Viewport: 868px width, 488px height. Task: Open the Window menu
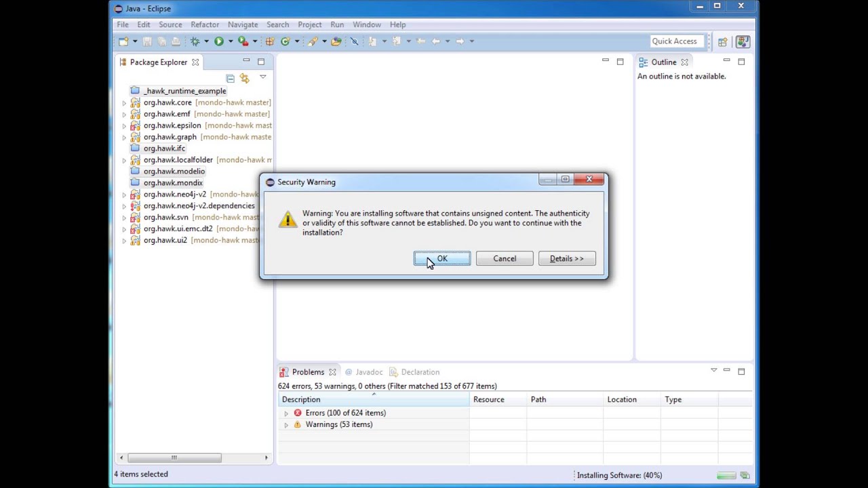click(x=367, y=24)
